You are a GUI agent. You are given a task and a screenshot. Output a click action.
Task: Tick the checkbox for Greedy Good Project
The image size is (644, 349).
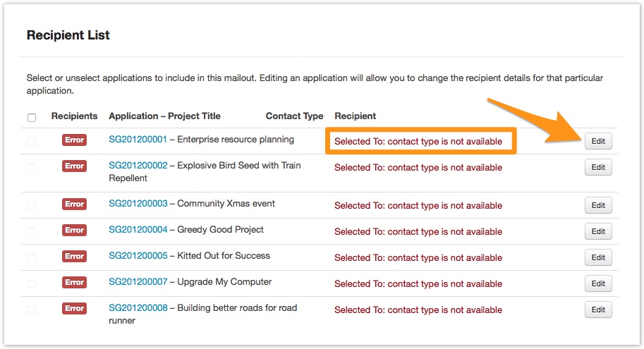[31, 232]
